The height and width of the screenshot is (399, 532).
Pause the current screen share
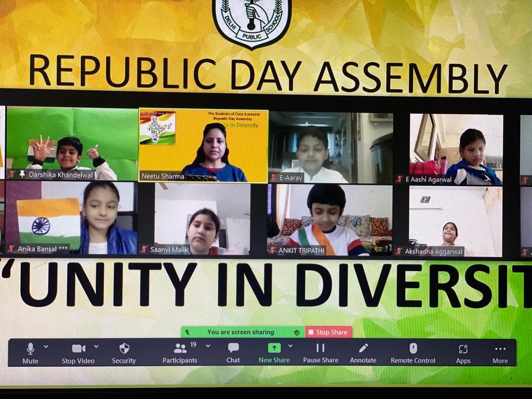321,353
